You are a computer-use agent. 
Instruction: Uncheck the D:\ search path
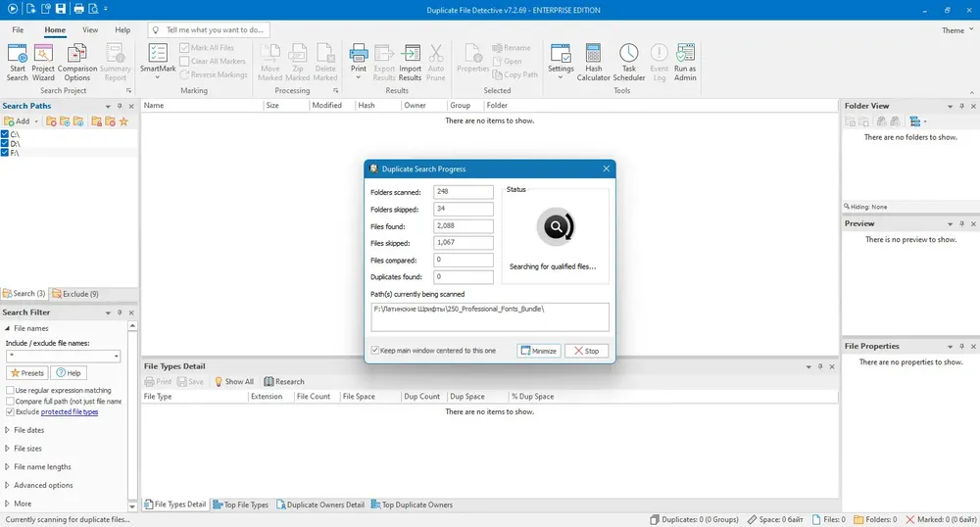(x=5, y=144)
